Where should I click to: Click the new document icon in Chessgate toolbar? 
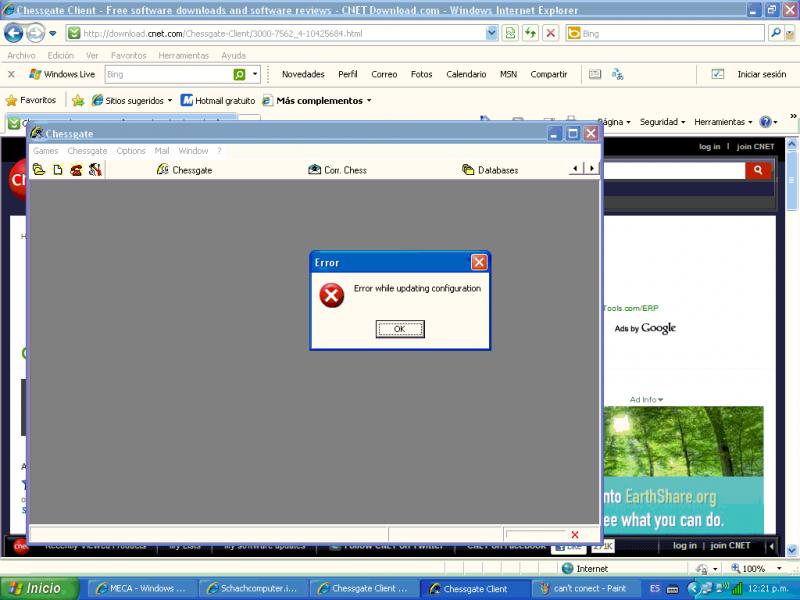tap(58, 170)
